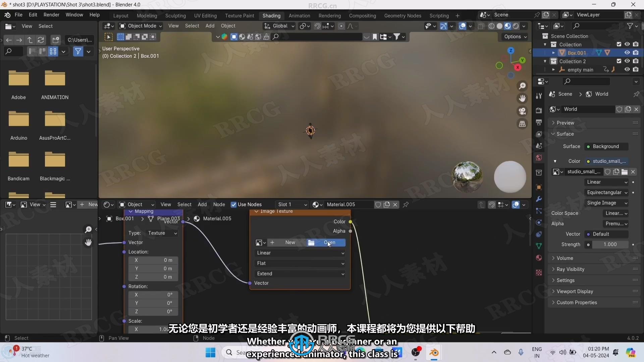Switch to orthographic view with the grid gizmo
The width and height of the screenshot is (644, 362).
pyautogui.click(x=522, y=124)
